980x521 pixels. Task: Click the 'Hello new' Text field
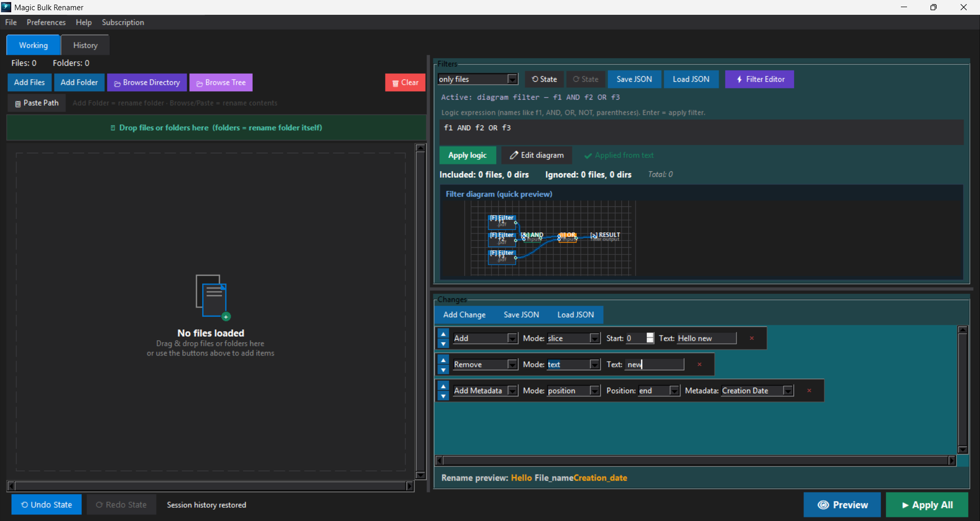pyautogui.click(x=706, y=338)
